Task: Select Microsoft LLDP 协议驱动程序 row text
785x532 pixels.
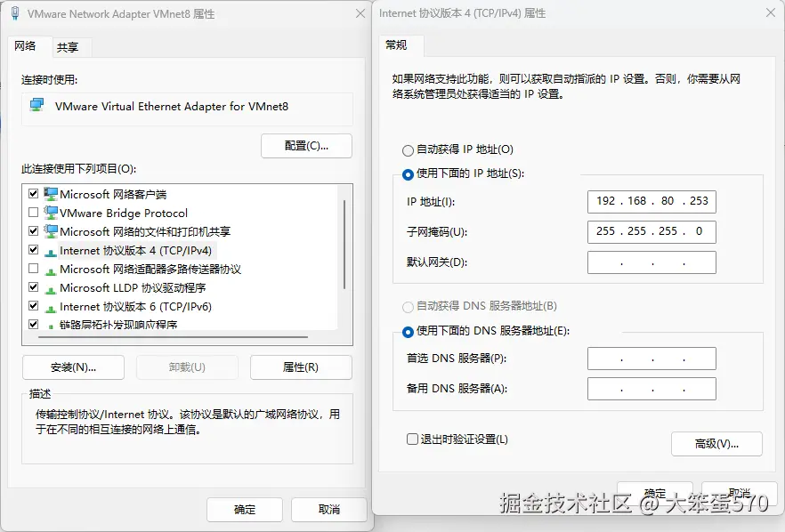Action: (133, 287)
